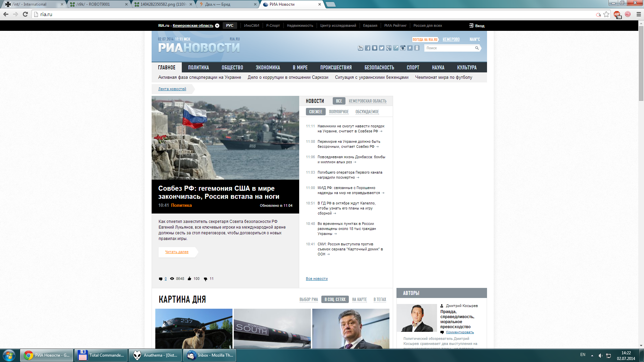
Task: Click the Читать далее link
Action: click(x=177, y=252)
